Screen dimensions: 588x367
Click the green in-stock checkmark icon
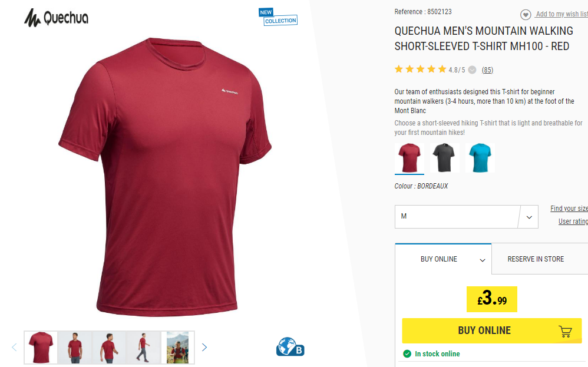tap(407, 353)
